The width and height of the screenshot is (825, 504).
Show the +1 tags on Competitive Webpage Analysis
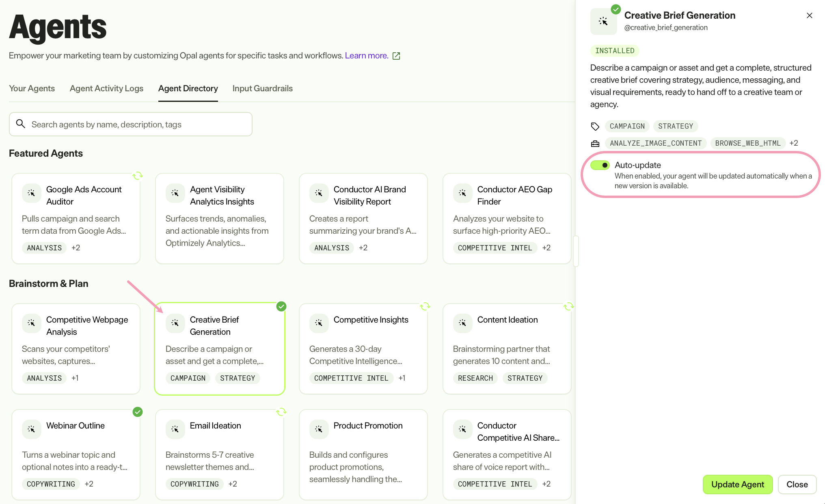click(x=75, y=378)
